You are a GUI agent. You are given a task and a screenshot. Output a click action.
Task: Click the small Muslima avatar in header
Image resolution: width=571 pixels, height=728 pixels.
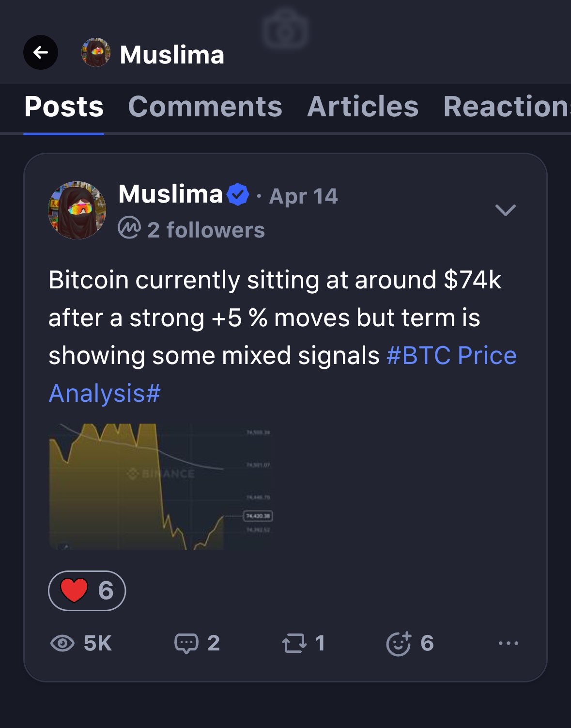pos(95,52)
